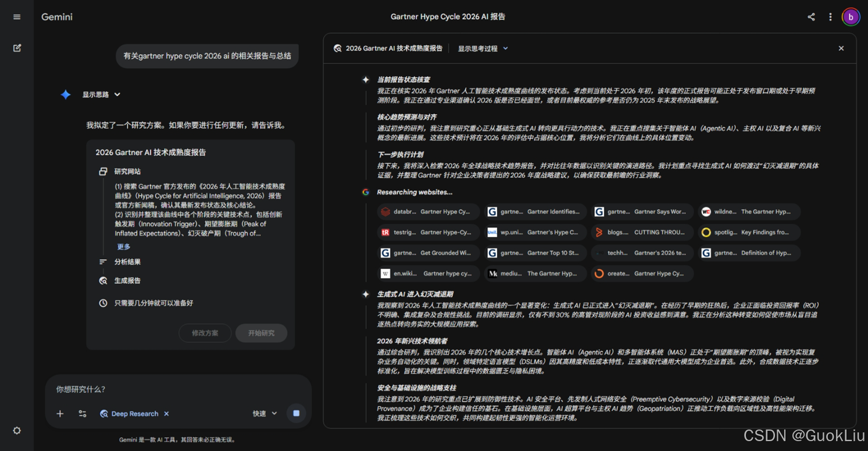
Task: Open the three-dot more options menu
Action: (830, 17)
